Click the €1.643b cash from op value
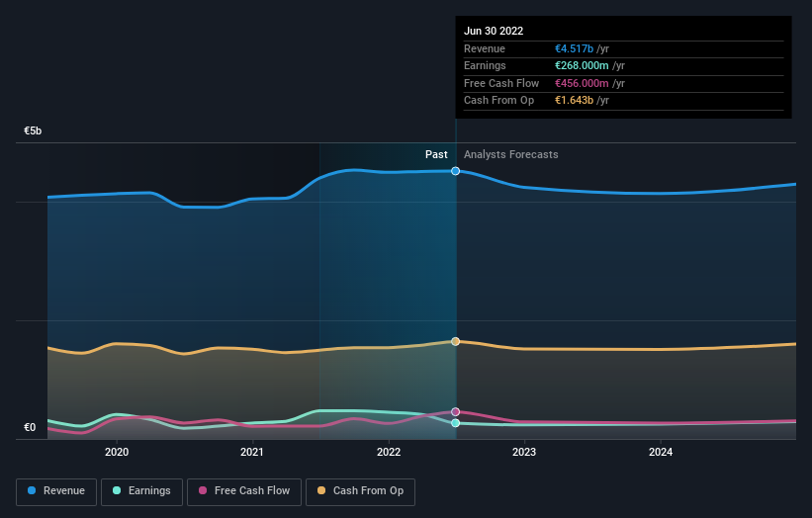Image resolution: width=812 pixels, height=518 pixels. [575, 101]
